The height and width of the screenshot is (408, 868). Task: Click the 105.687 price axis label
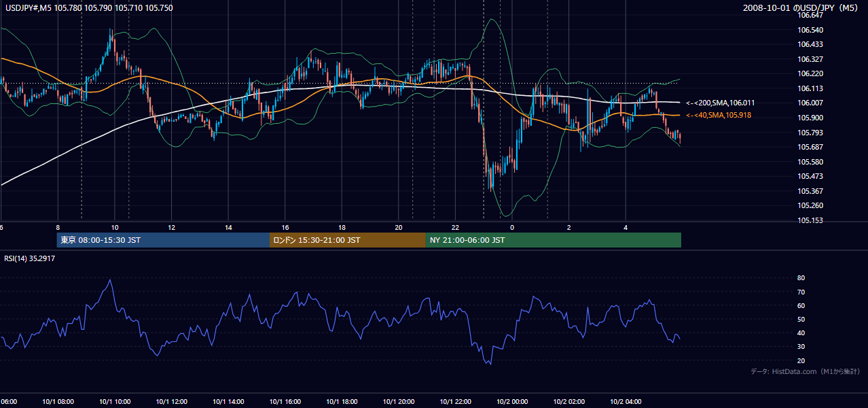(x=811, y=147)
